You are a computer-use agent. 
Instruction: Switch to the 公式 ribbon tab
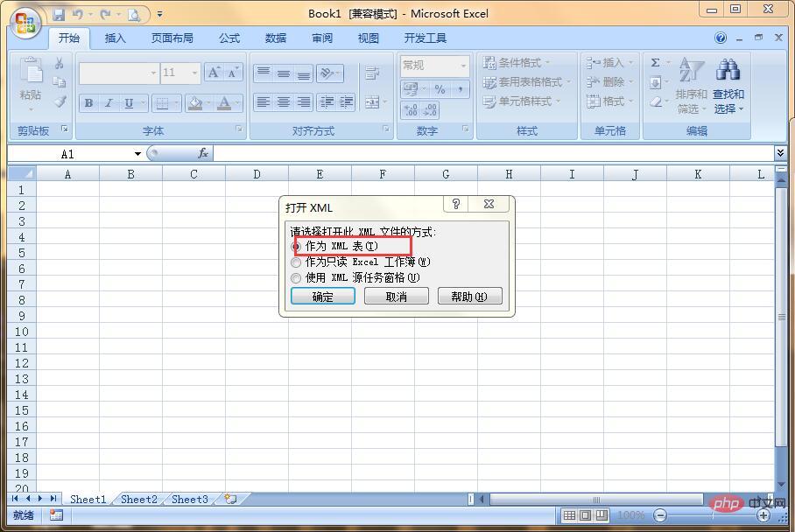tap(229, 38)
